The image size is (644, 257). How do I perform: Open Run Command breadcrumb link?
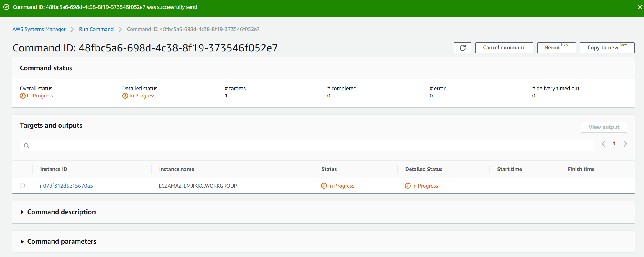pos(96,29)
